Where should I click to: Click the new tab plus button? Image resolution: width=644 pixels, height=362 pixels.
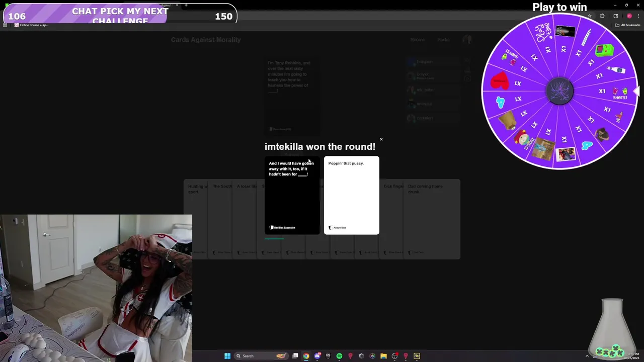click(x=186, y=6)
